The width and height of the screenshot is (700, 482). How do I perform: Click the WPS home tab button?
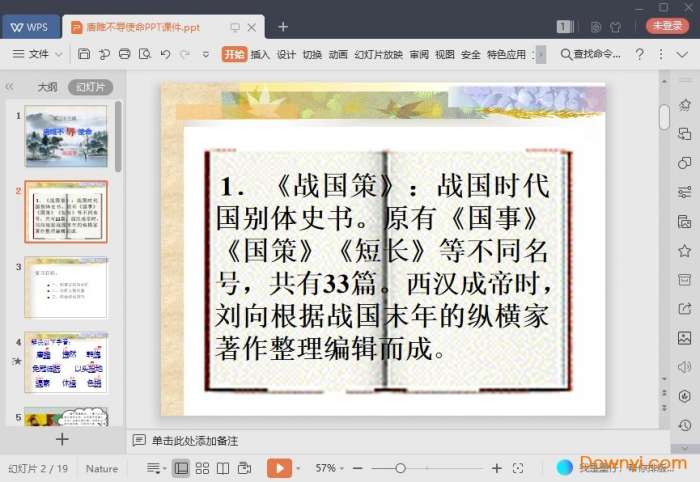point(30,27)
